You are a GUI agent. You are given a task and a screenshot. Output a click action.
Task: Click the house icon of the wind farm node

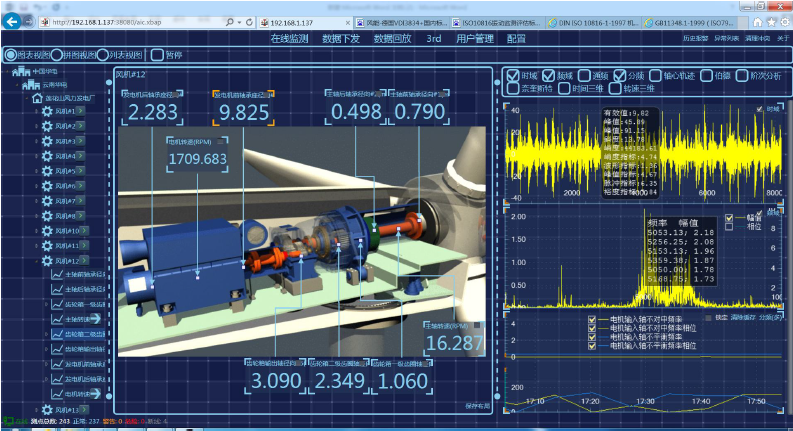[x=37, y=98]
